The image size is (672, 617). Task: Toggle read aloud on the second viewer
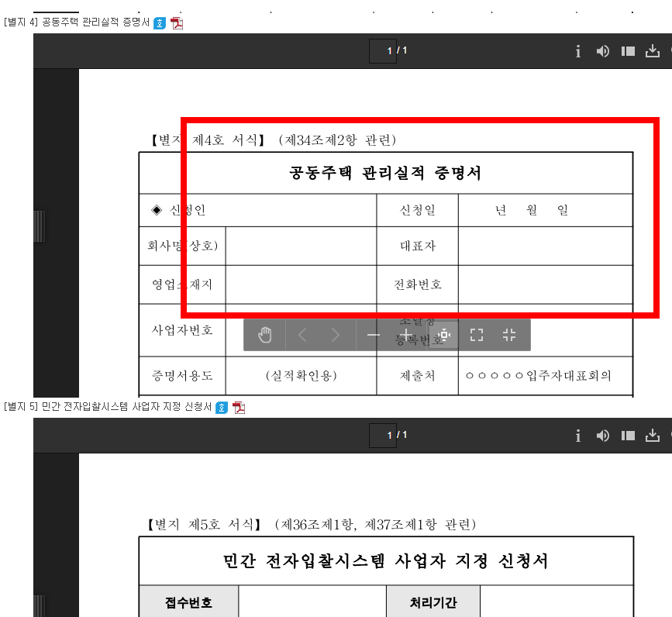coord(602,435)
